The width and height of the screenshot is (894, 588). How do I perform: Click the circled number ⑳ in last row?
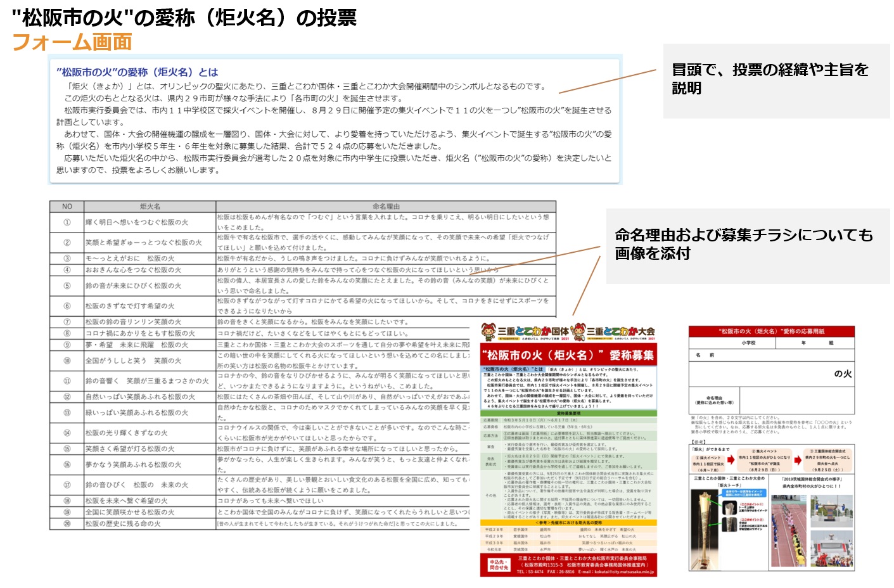pos(67,524)
